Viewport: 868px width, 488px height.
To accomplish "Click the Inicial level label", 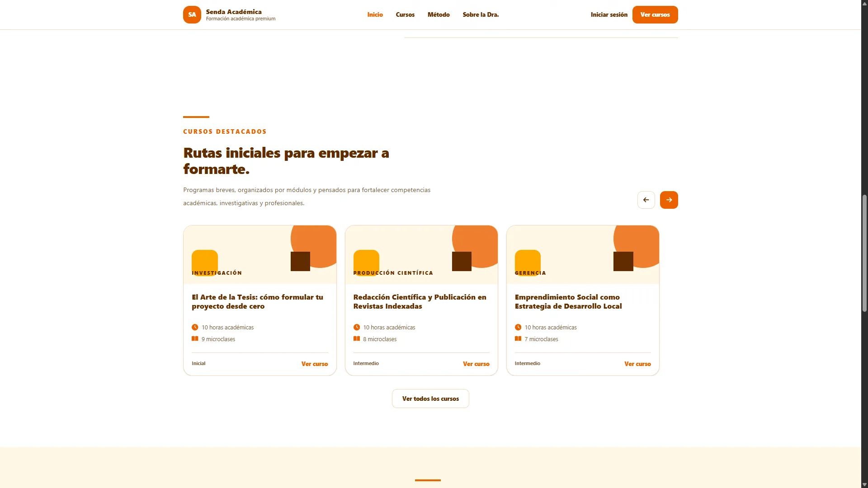I will 198,363.
